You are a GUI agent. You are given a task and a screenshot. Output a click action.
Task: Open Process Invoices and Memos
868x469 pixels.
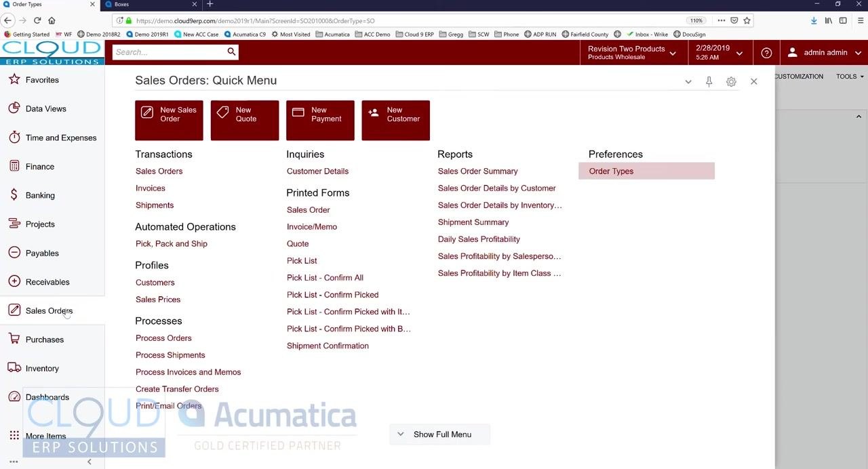[189, 372]
